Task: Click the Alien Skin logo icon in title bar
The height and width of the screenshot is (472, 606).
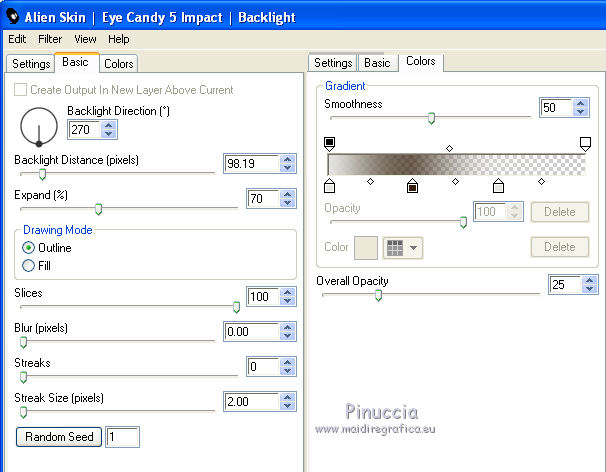Action: (13, 17)
